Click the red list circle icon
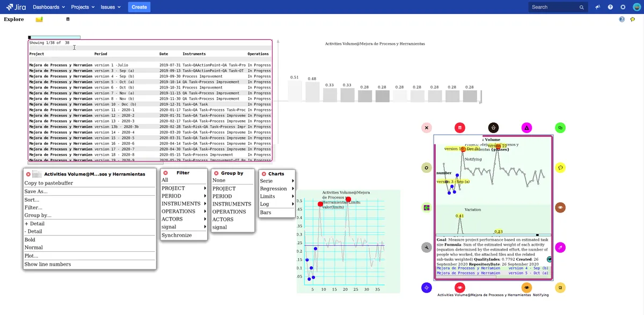644x315 pixels. click(x=460, y=128)
